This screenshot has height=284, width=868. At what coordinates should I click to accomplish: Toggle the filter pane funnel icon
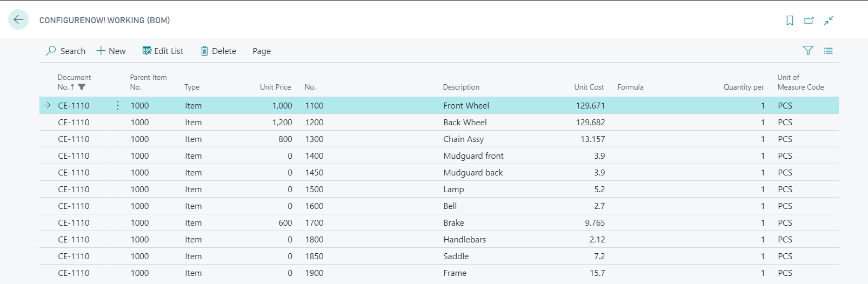tap(808, 51)
